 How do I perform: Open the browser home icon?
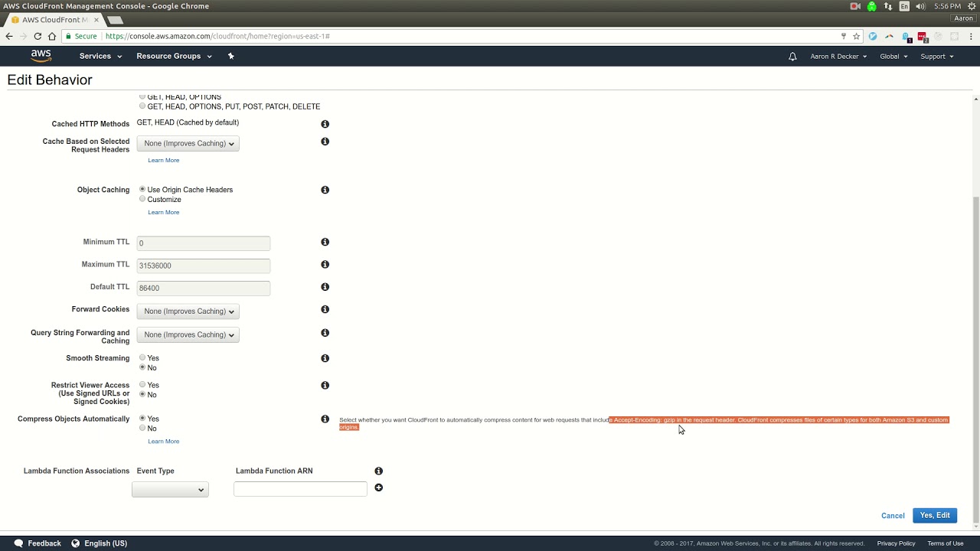click(52, 36)
